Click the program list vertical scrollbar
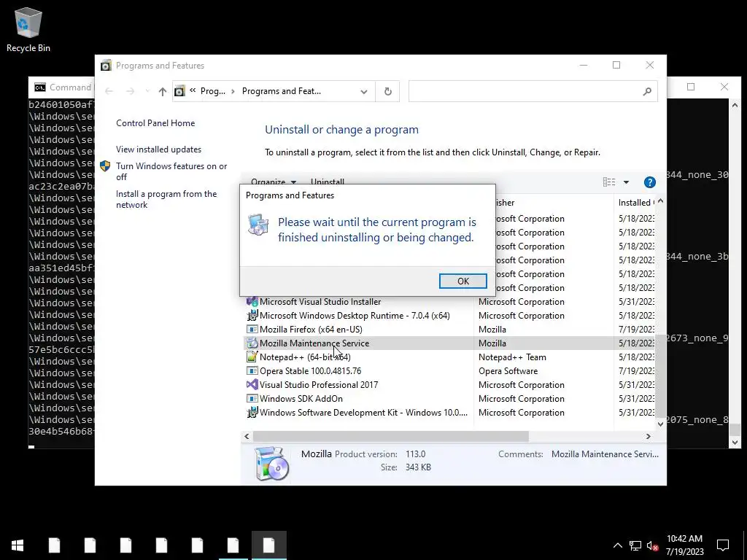 660,376
